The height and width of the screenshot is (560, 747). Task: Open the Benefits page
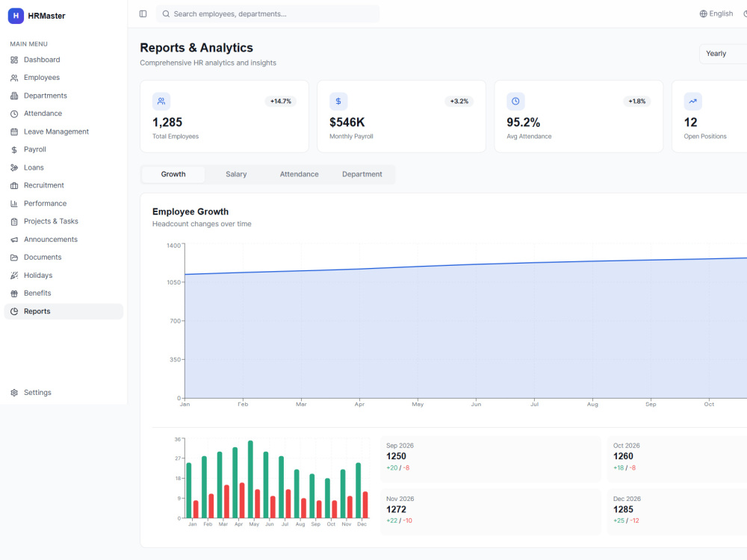(63, 293)
